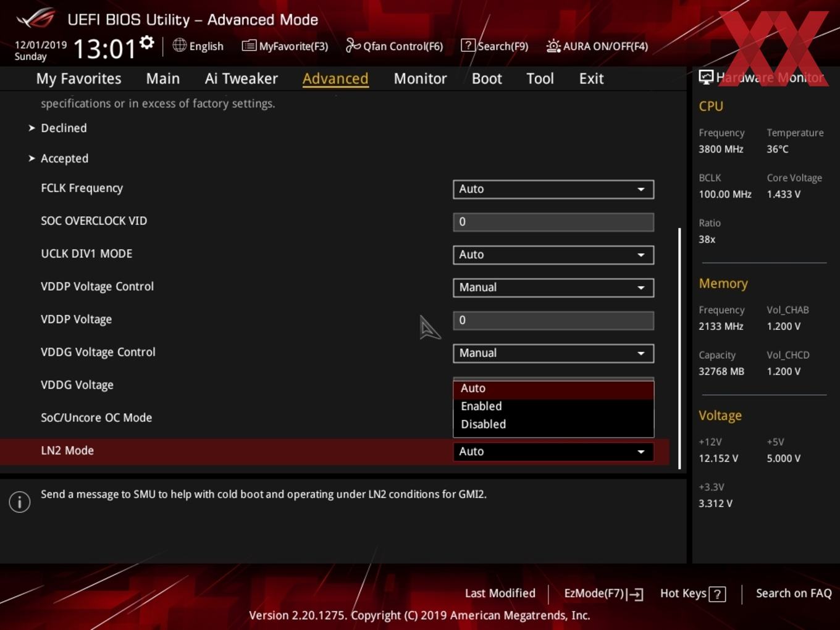Open Hot Keys help

click(692, 594)
